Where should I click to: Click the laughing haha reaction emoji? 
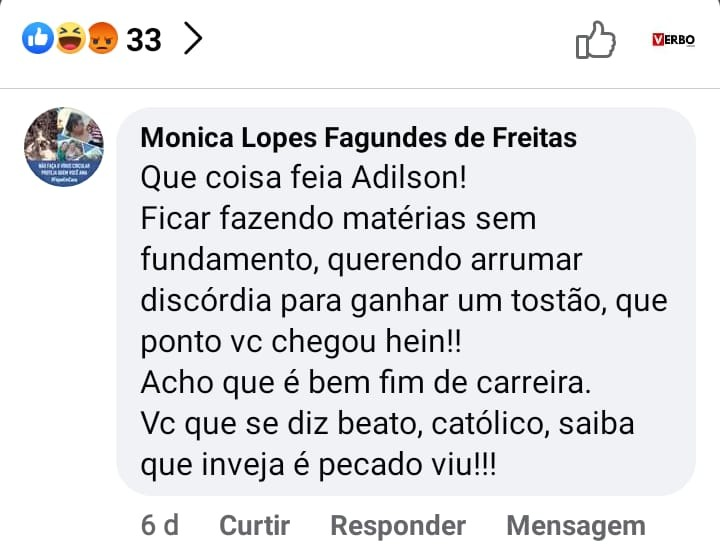pyautogui.click(x=70, y=39)
